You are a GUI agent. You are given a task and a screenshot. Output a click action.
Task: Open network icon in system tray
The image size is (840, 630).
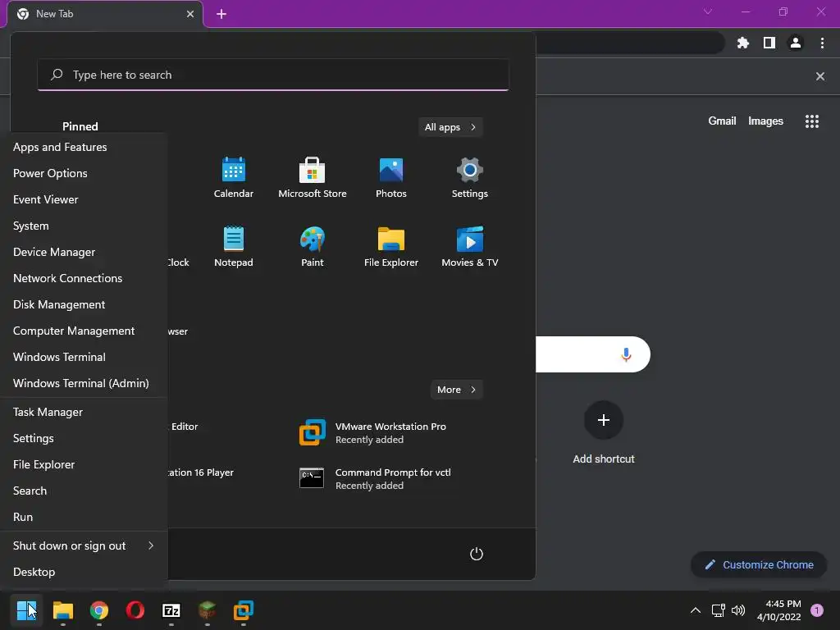point(718,610)
